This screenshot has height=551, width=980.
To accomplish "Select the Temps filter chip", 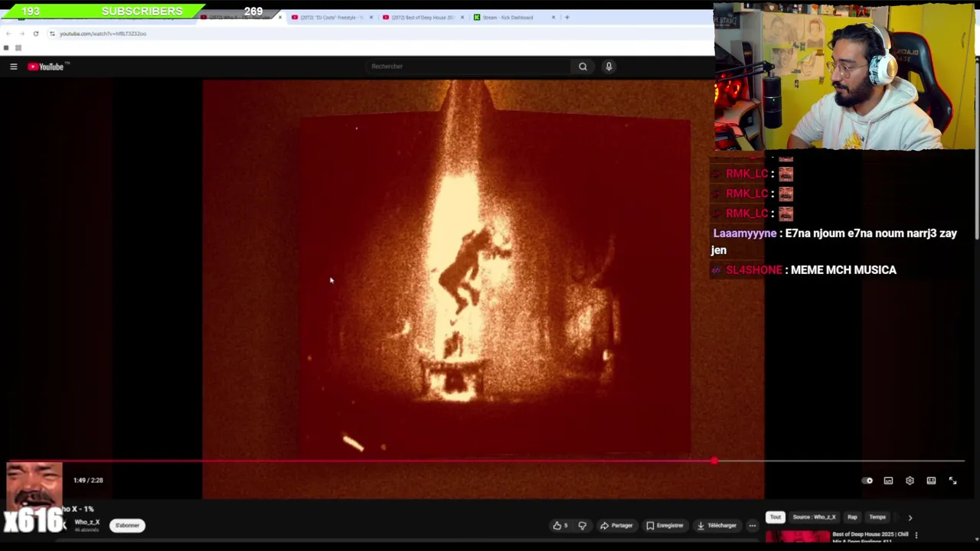I will [x=877, y=517].
